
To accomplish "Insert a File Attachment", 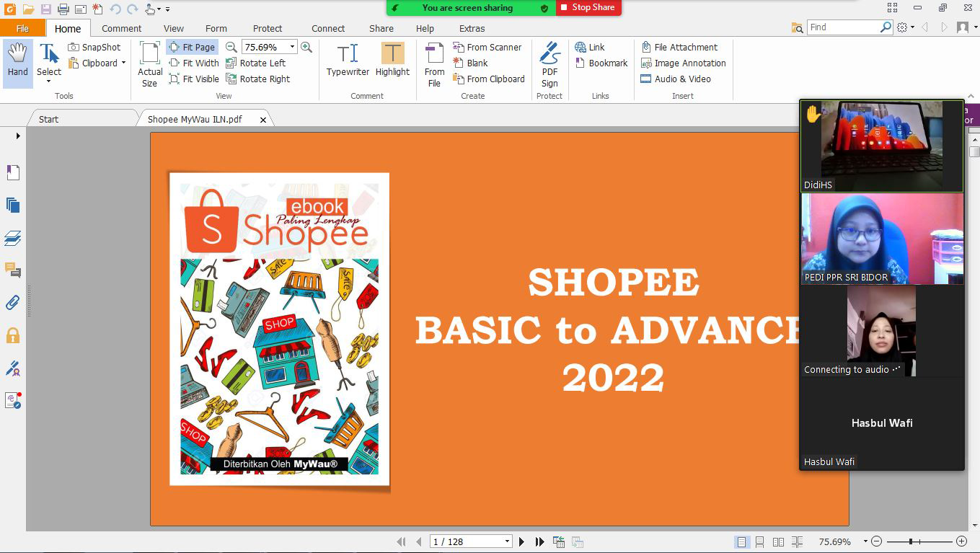I will coord(679,48).
